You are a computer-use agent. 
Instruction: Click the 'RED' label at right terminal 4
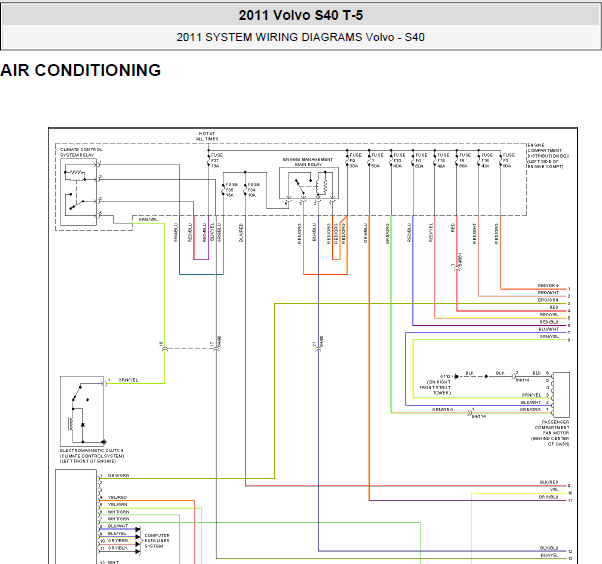click(554, 308)
